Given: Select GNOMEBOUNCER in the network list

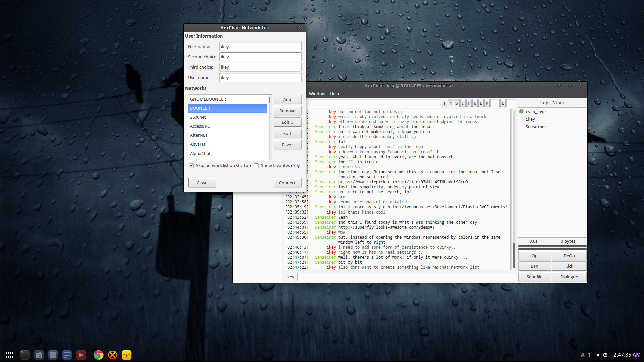Looking at the screenshot, I should 227,99.
